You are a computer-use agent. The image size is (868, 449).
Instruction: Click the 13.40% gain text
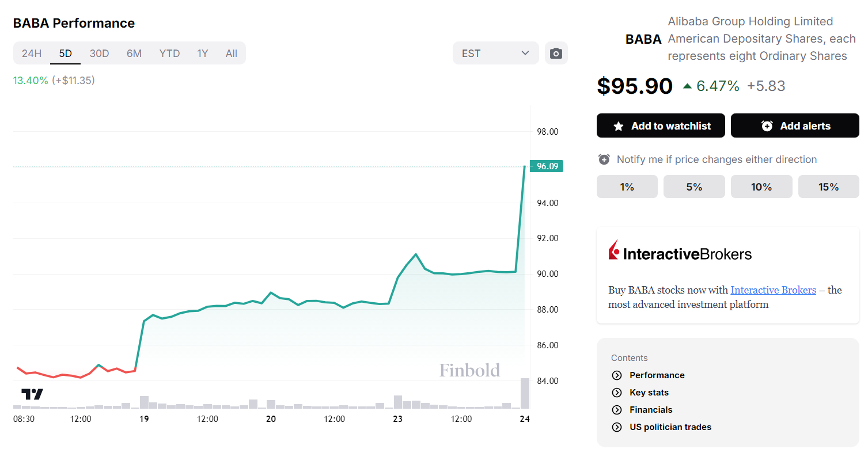click(x=31, y=81)
